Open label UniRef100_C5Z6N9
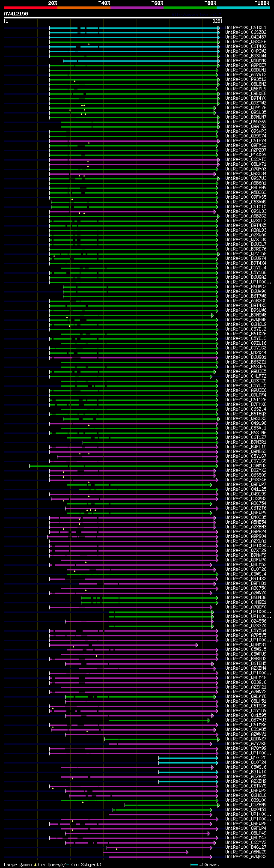The image size is (274, 868). pos(246,805)
